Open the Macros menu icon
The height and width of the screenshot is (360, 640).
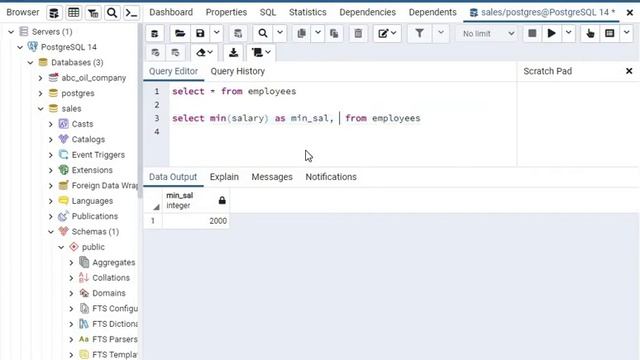tap(261, 53)
